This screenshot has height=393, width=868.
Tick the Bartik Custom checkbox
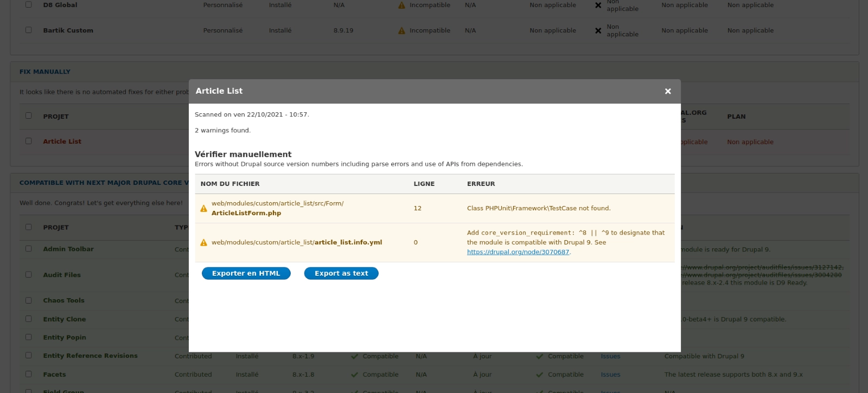coord(29,30)
